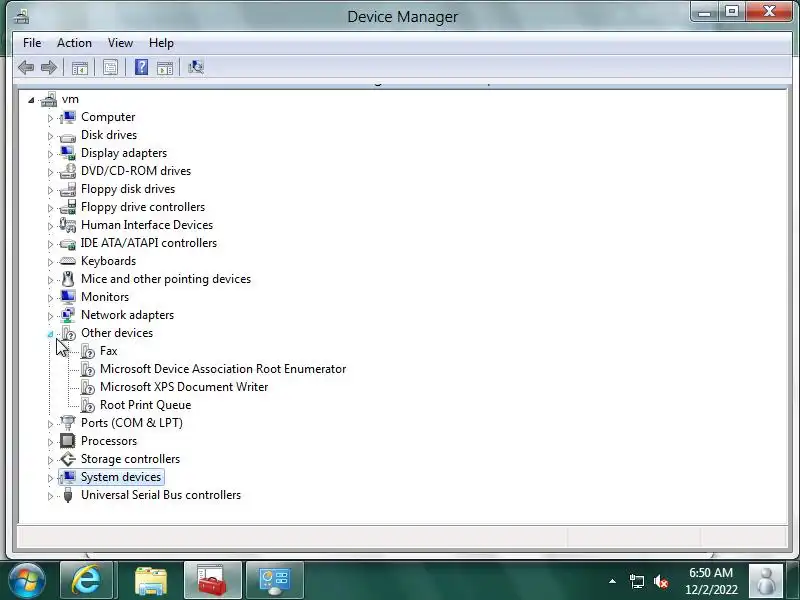Select the Universal Serial Bus icon
Image resolution: width=800 pixels, height=600 pixels.
(x=67, y=495)
